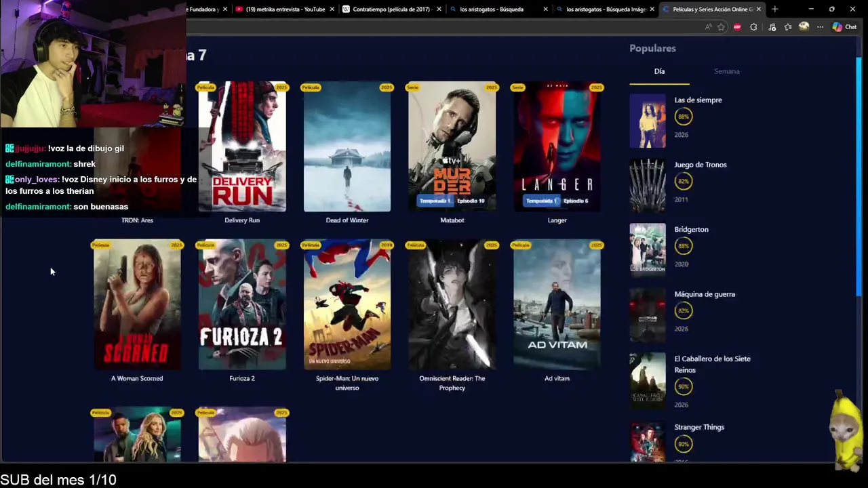Click the Bridgerton thumbnail image
Viewport: 868px width, 488px height.
coord(648,250)
